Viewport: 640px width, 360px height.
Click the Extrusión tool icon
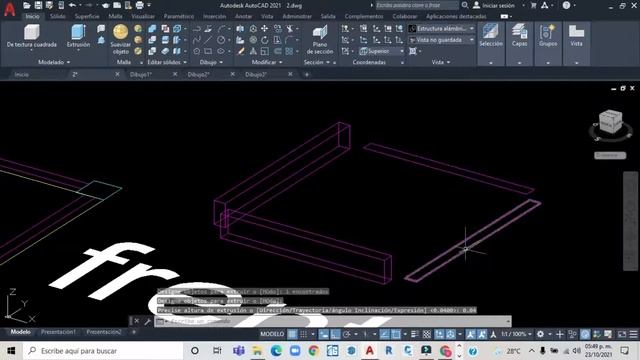point(78,31)
